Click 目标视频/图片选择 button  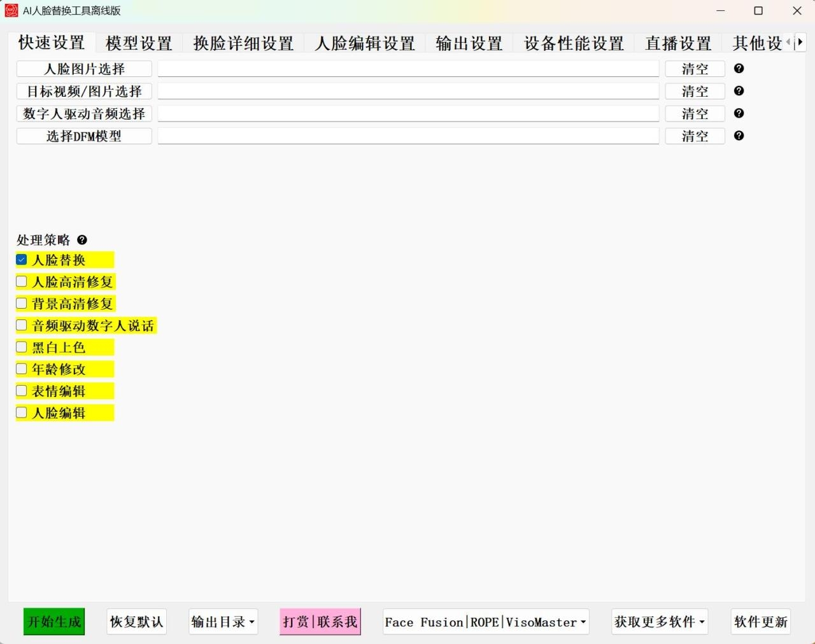84,91
